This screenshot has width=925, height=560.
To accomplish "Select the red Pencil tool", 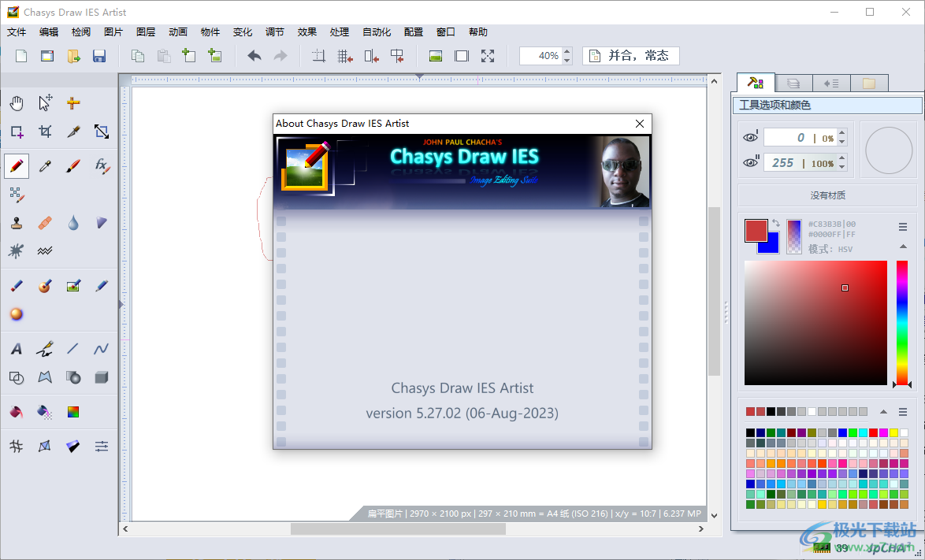I will [17, 166].
